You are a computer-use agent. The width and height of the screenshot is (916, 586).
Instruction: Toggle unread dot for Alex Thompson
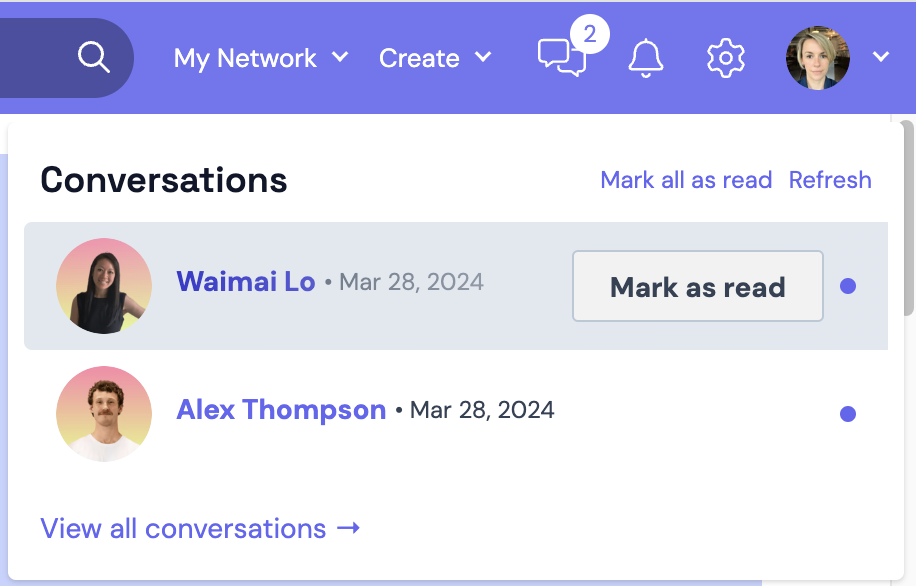[848, 414]
